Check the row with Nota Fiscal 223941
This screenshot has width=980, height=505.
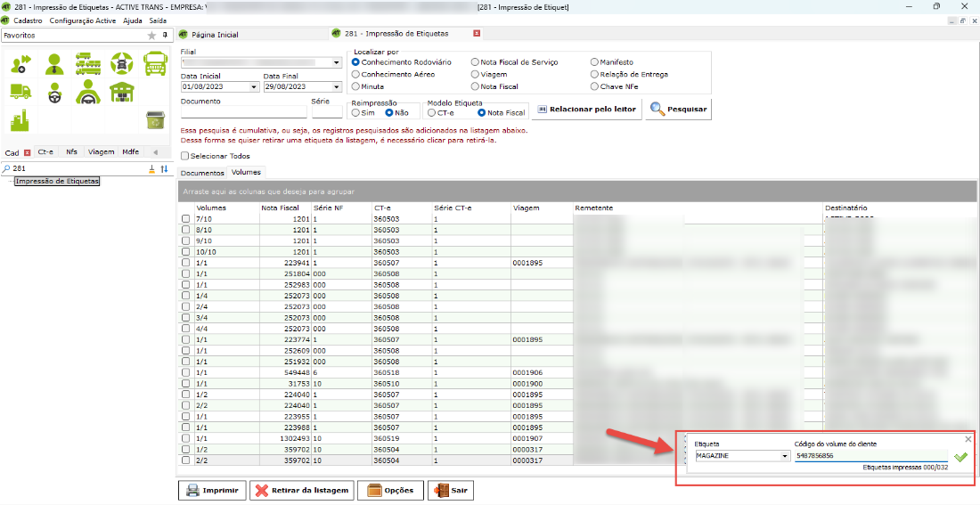[x=185, y=263]
